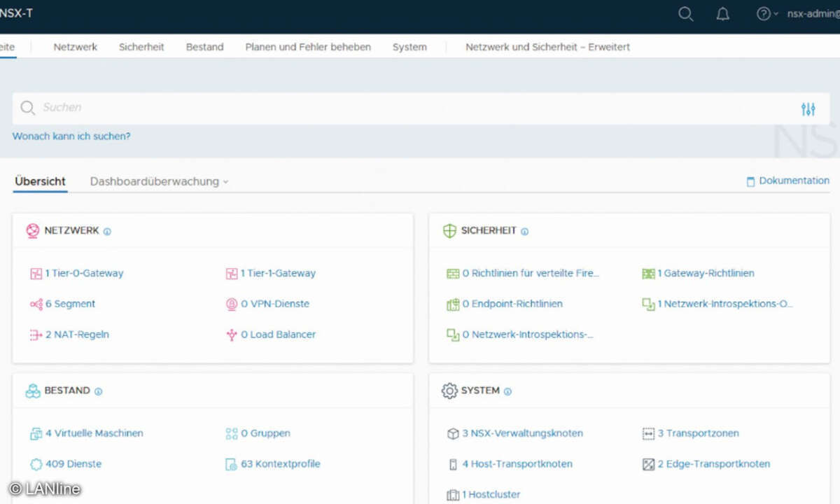Viewport: 840px width, 504px height.
Task: Click the Host-Transportknoten icon
Action: tap(453, 464)
